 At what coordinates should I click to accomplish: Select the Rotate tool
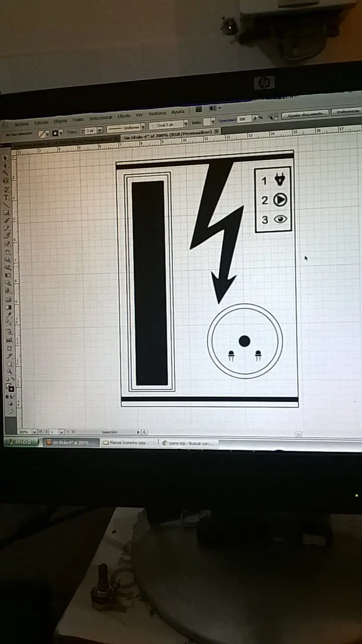[x=8, y=252]
